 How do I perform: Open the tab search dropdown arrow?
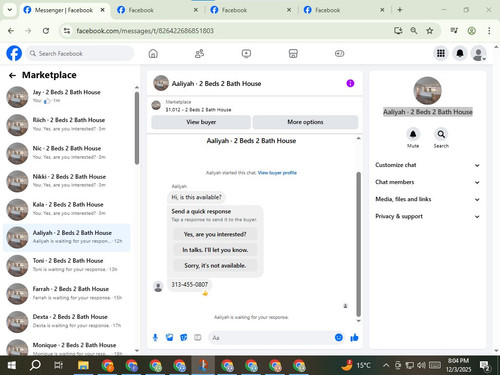pos(10,10)
